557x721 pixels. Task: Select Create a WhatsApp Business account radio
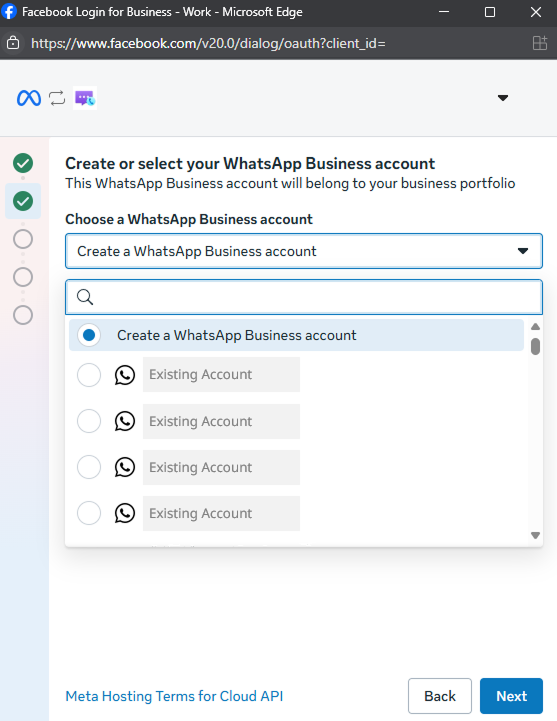point(89,335)
